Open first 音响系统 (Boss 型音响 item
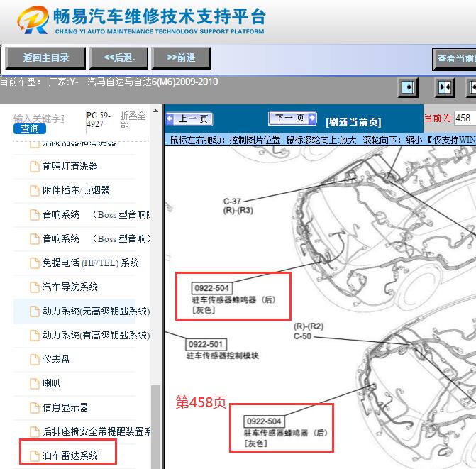Screen dimensions: 476x469 (x=96, y=214)
